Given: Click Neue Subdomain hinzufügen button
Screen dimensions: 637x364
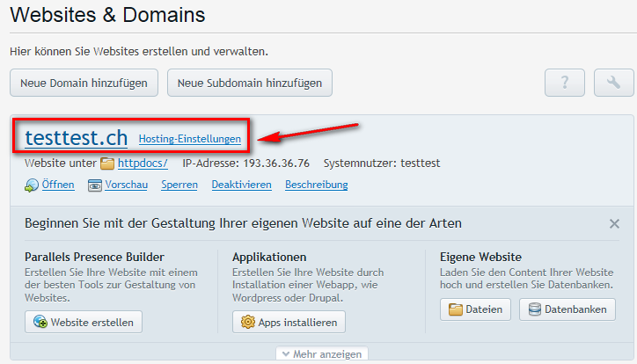Looking at the screenshot, I should click(250, 83).
